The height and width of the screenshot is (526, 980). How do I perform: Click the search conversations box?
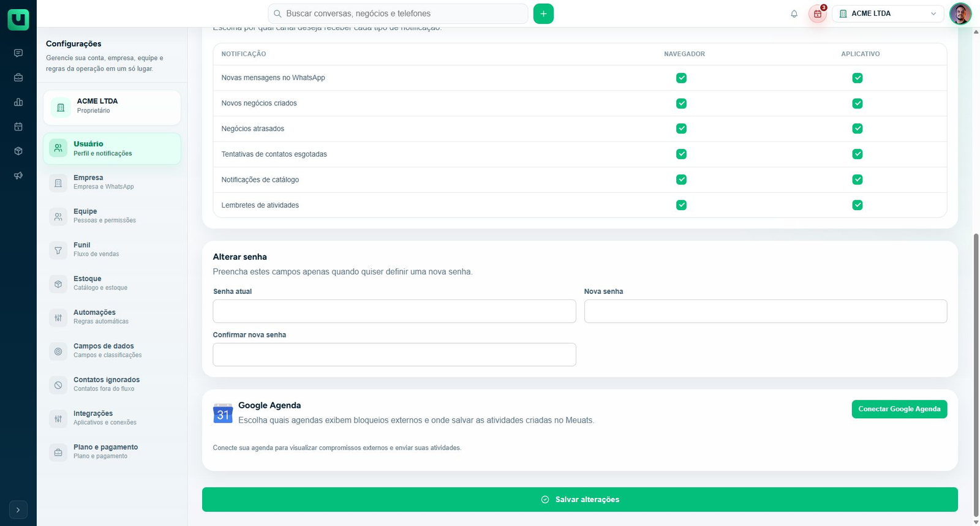pyautogui.click(x=398, y=13)
